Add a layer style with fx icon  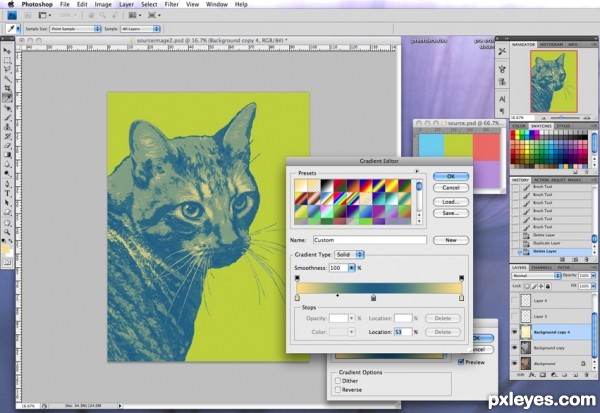coord(532,375)
